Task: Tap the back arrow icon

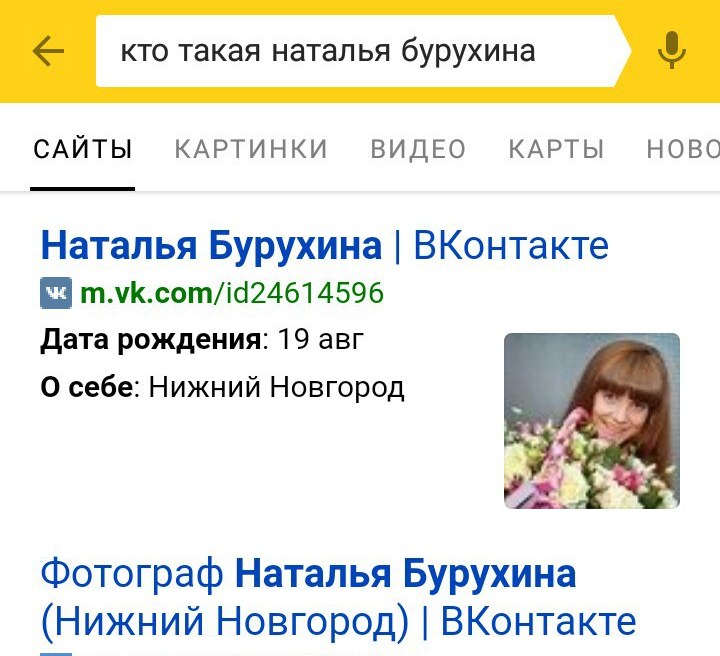Action: [x=48, y=51]
